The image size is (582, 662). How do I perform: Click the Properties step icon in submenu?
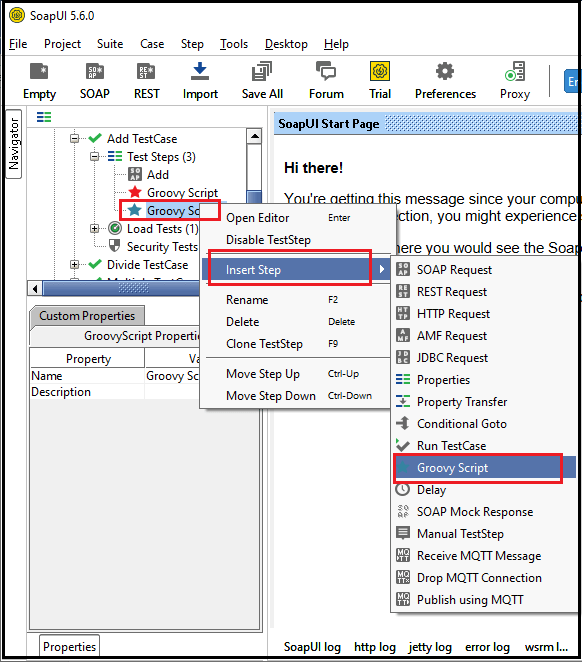click(x=403, y=379)
